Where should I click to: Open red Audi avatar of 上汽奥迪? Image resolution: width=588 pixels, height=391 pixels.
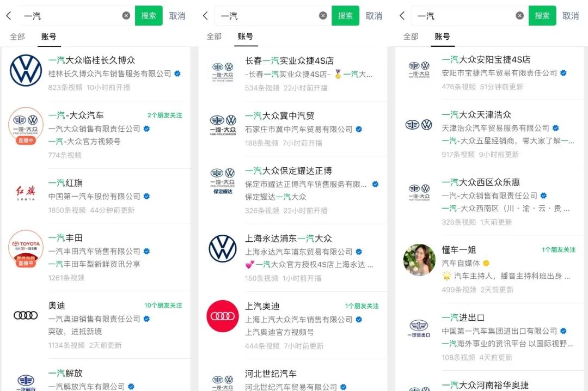(223, 316)
